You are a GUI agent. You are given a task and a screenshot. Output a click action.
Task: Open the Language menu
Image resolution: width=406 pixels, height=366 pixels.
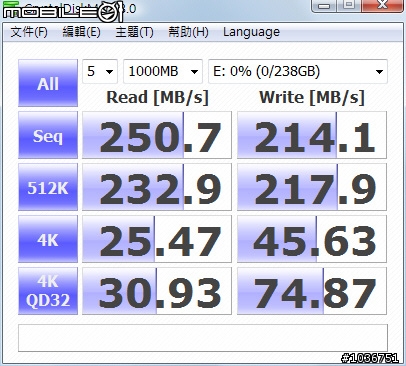pyautogui.click(x=251, y=32)
